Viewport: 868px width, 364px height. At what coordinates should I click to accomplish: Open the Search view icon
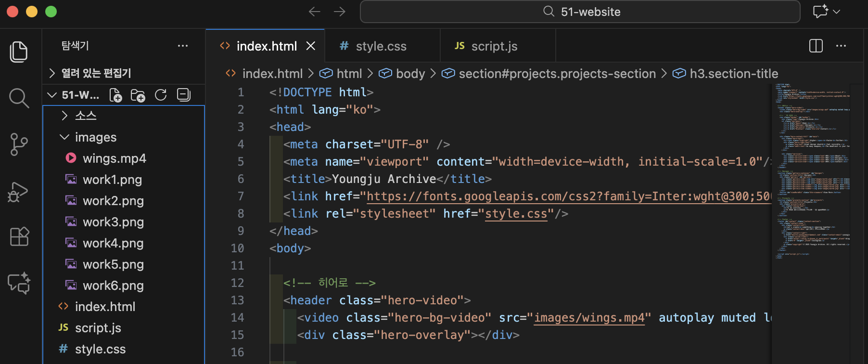(19, 98)
